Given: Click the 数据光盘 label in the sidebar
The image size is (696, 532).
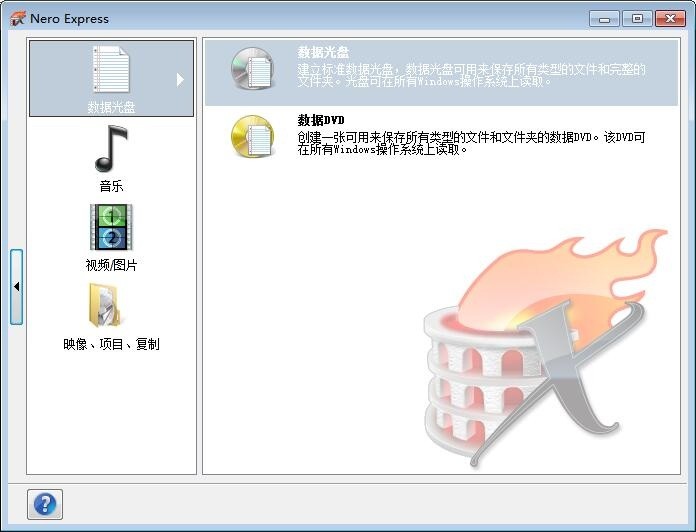Looking at the screenshot, I should coord(111,107).
